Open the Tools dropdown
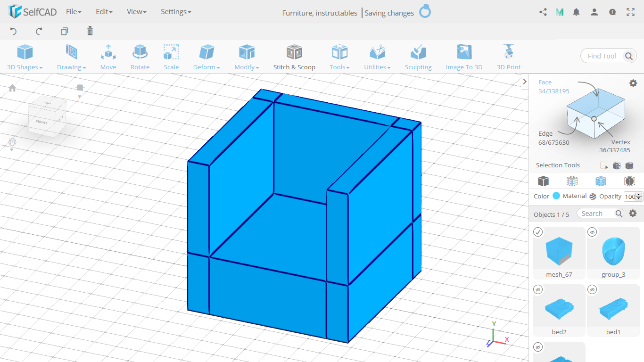644x362 pixels. (339, 57)
